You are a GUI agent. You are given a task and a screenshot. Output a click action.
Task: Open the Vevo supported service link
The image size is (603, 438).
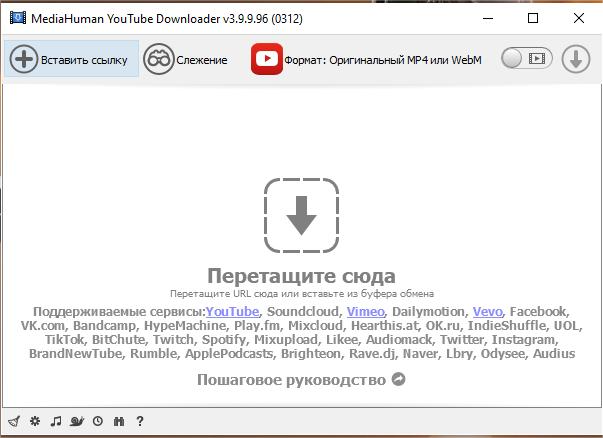(x=488, y=311)
